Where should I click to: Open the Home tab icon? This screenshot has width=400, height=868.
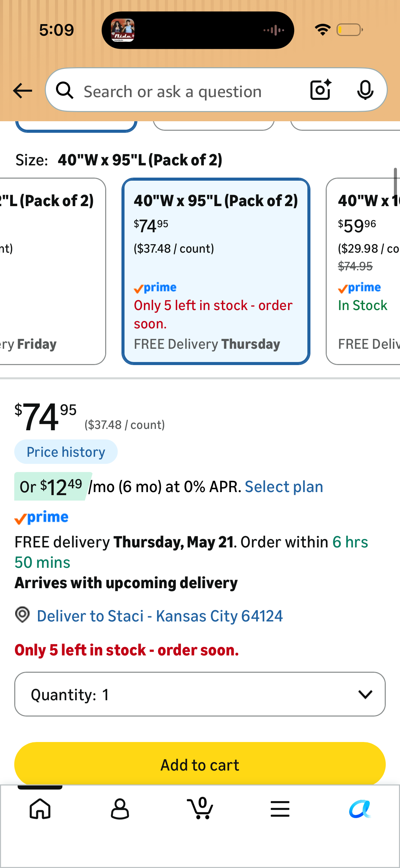pos(40,809)
